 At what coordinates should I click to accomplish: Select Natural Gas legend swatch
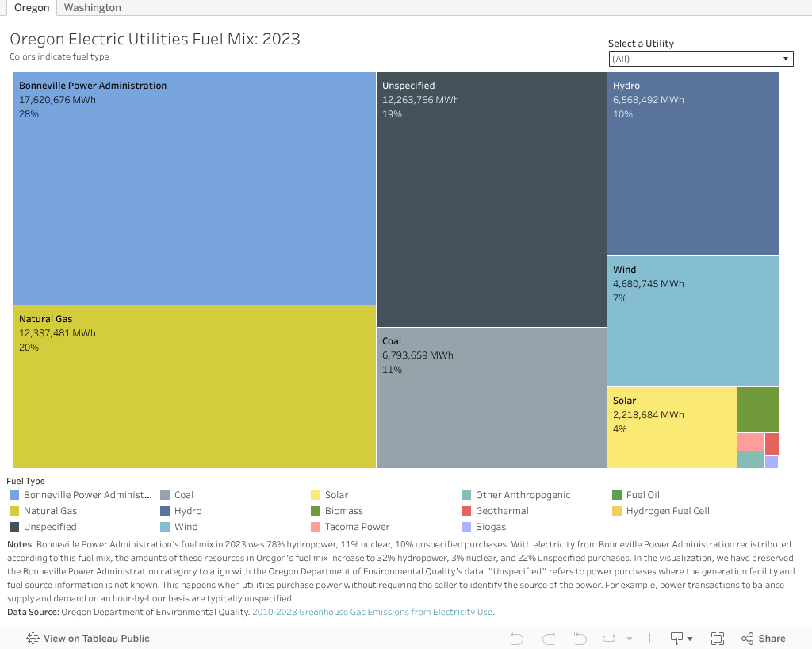pyautogui.click(x=14, y=511)
